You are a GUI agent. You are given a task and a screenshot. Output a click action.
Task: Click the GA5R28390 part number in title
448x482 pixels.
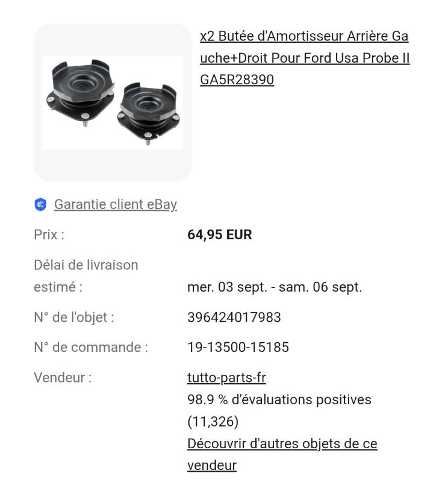(x=237, y=80)
